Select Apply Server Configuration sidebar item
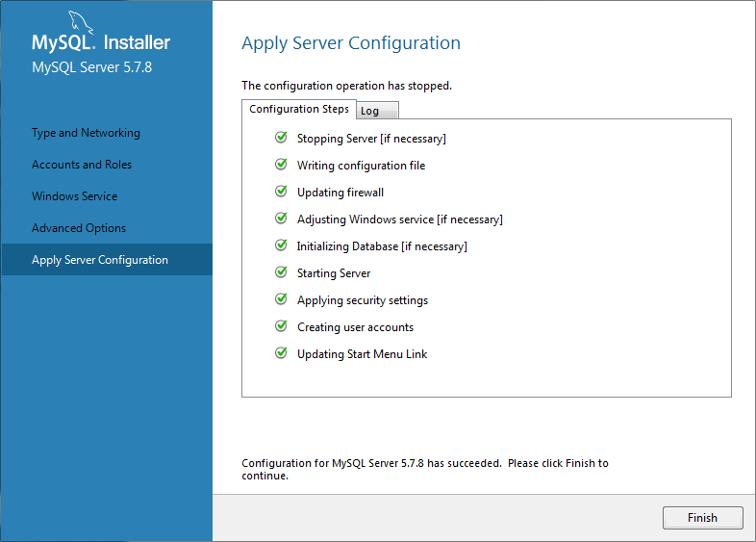 pyautogui.click(x=107, y=260)
